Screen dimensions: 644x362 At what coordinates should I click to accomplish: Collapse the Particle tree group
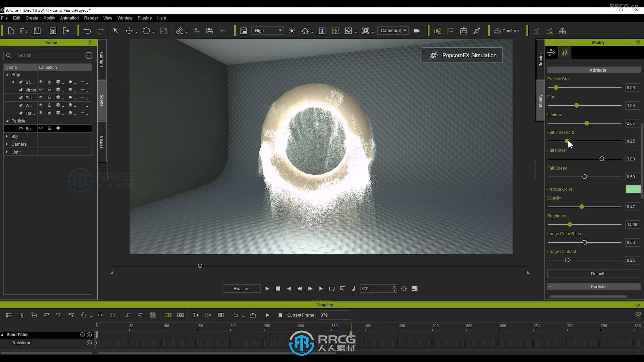(x=7, y=121)
